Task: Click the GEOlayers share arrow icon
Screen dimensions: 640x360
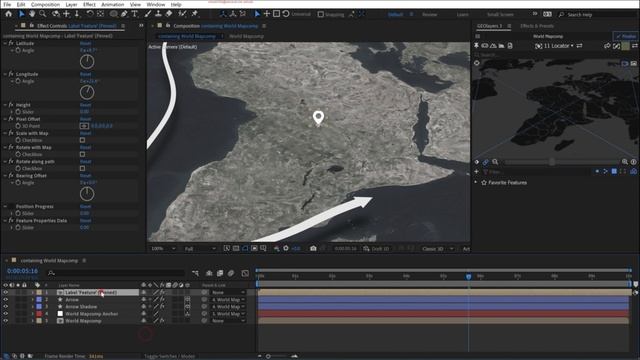Action: (607, 46)
